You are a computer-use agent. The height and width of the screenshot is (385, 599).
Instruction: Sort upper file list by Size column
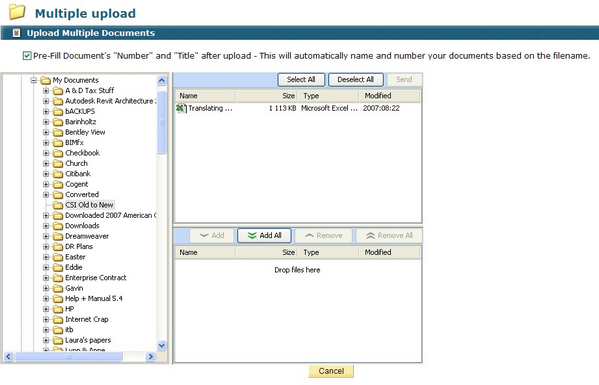(x=266, y=96)
